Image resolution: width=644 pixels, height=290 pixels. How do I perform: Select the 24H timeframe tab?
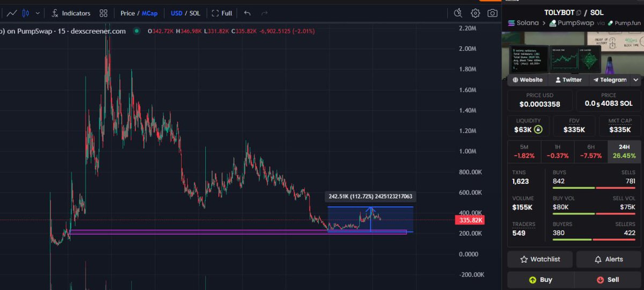(x=624, y=151)
